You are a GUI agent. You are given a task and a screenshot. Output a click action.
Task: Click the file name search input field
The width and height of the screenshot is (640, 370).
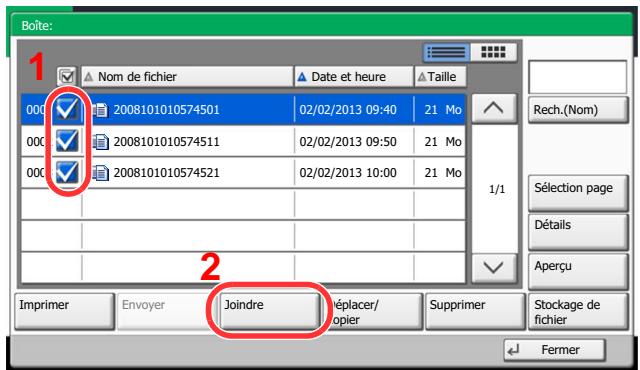[578, 77]
